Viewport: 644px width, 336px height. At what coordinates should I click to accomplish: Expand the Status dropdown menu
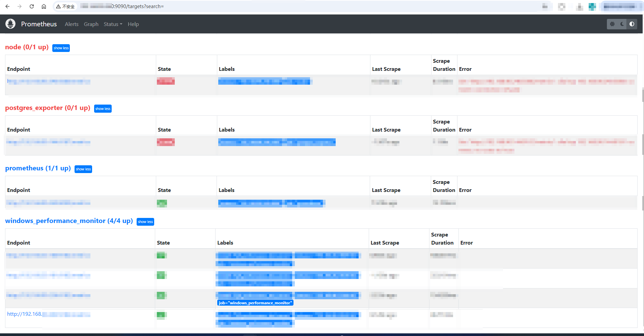113,24
